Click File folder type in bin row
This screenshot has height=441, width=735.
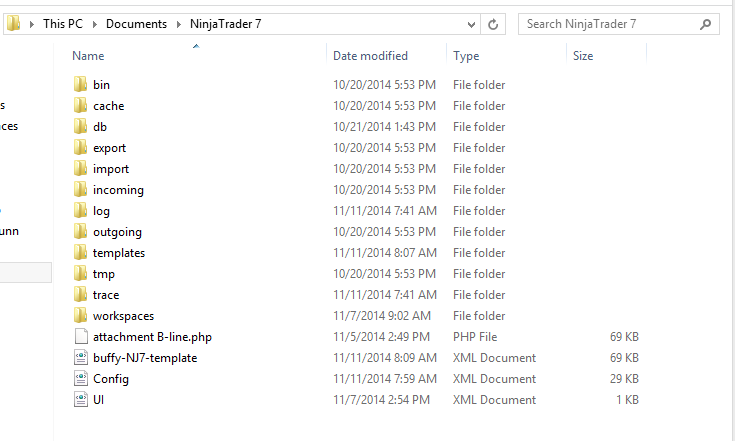[479, 85]
